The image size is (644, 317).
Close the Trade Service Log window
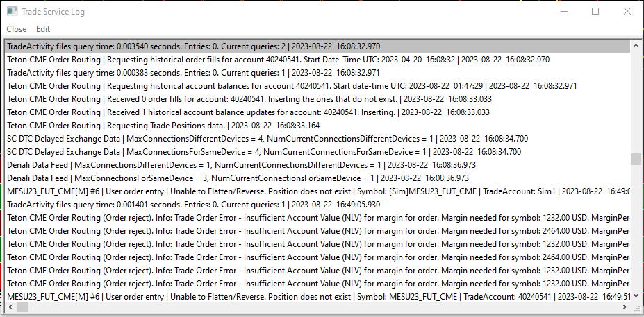(627, 12)
